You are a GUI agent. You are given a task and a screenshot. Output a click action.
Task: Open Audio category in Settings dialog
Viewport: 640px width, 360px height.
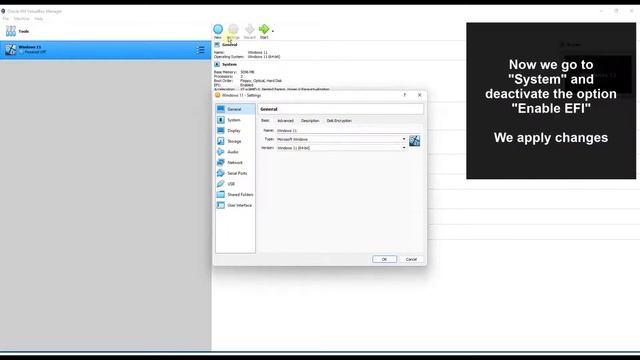pyautogui.click(x=235, y=152)
